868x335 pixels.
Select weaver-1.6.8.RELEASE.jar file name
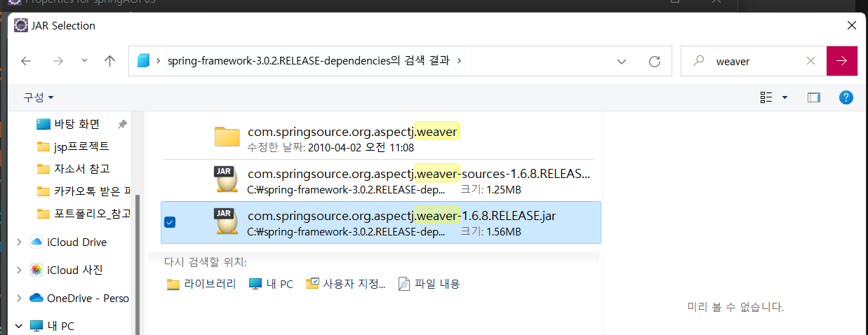pyautogui.click(x=401, y=216)
